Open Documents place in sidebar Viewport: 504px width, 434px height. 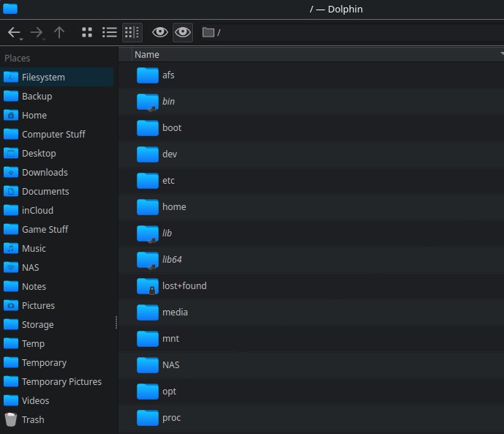57,191
